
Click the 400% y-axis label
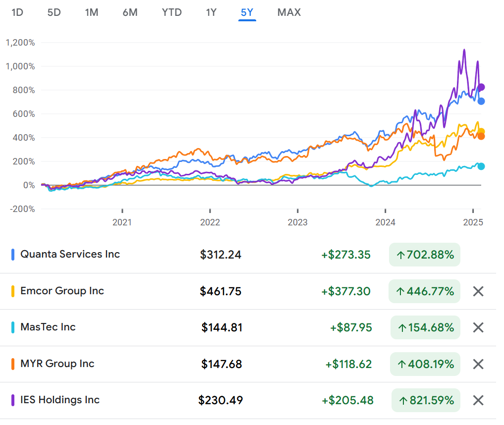click(x=24, y=138)
